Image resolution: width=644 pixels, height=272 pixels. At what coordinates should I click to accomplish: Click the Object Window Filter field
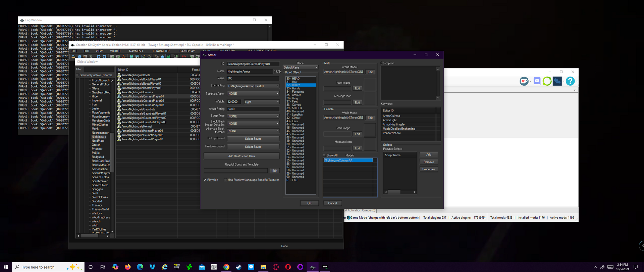[x=99, y=69]
